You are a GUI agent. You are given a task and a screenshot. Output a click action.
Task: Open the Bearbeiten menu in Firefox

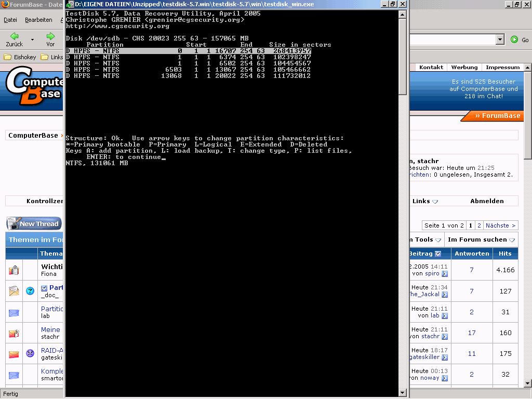pos(38,20)
